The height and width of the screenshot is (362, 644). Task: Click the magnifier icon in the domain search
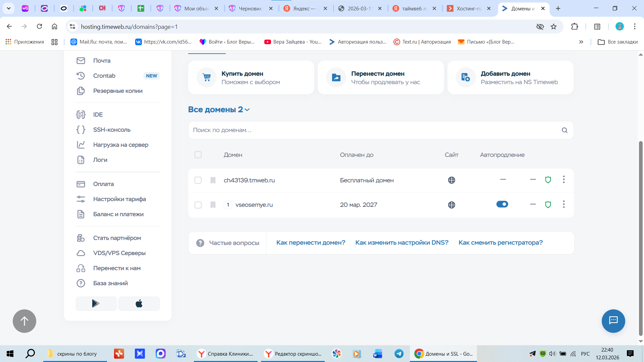(565, 130)
